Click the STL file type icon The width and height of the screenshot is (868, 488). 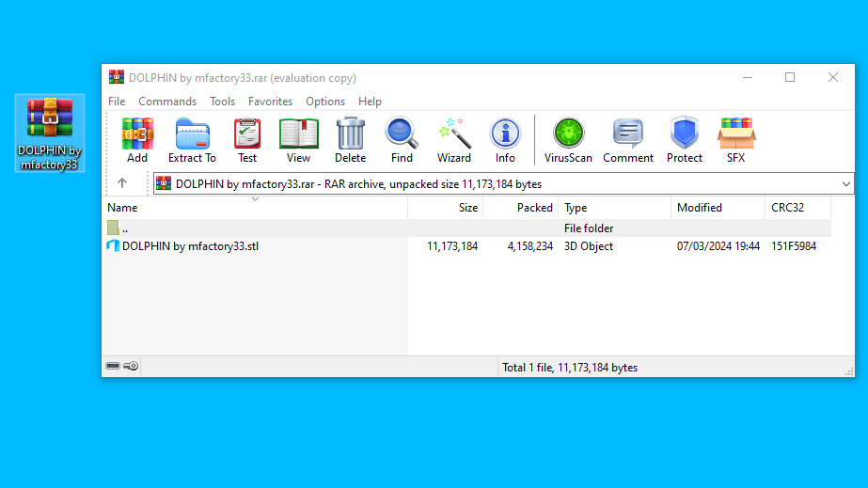(x=113, y=245)
